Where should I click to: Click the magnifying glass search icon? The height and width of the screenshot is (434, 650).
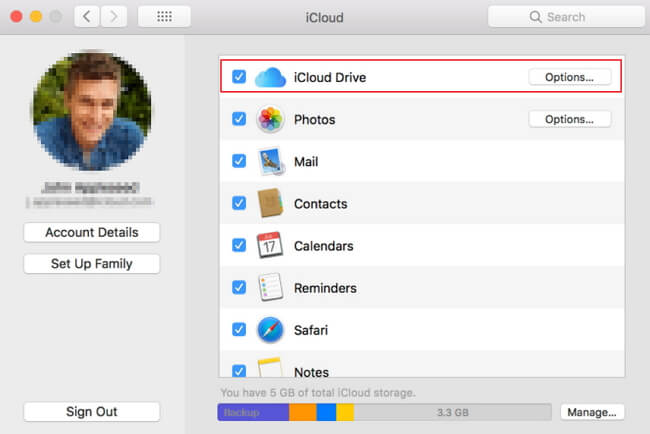tap(535, 17)
